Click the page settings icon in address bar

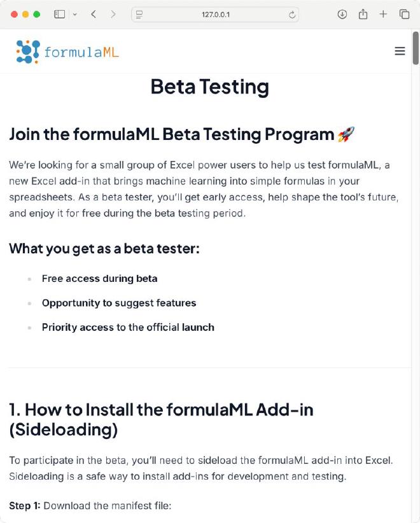pyautogui.click(x=139, y=15)
